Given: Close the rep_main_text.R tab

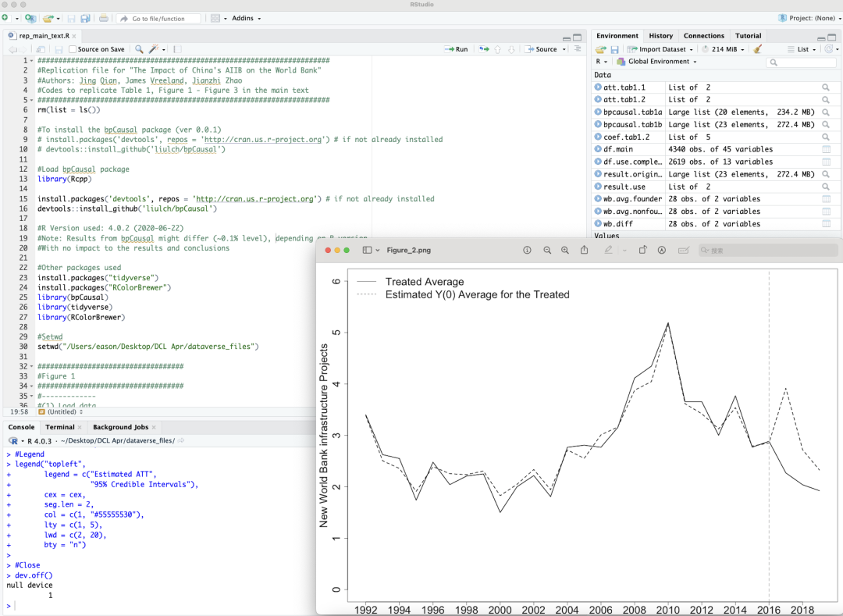Looking at the screenshot, I should 74,36.
